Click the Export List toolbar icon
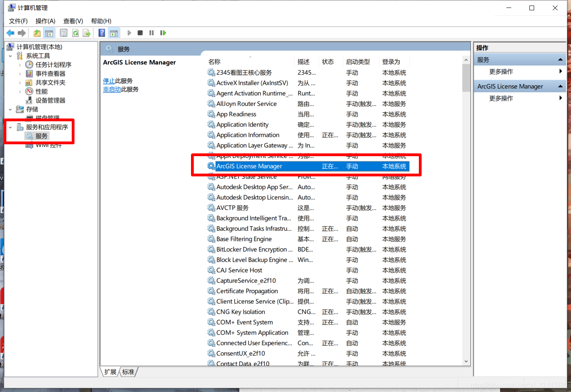 pos(86,33)
